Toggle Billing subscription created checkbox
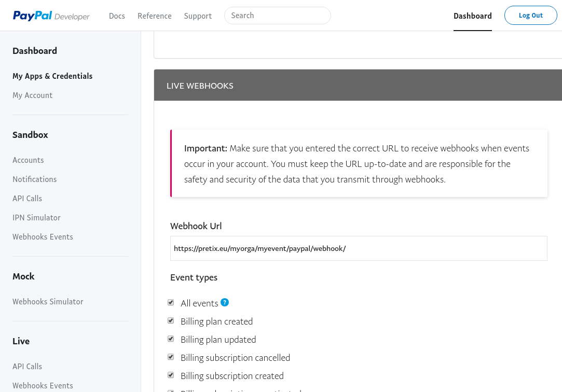 click(x=171, y=375)
